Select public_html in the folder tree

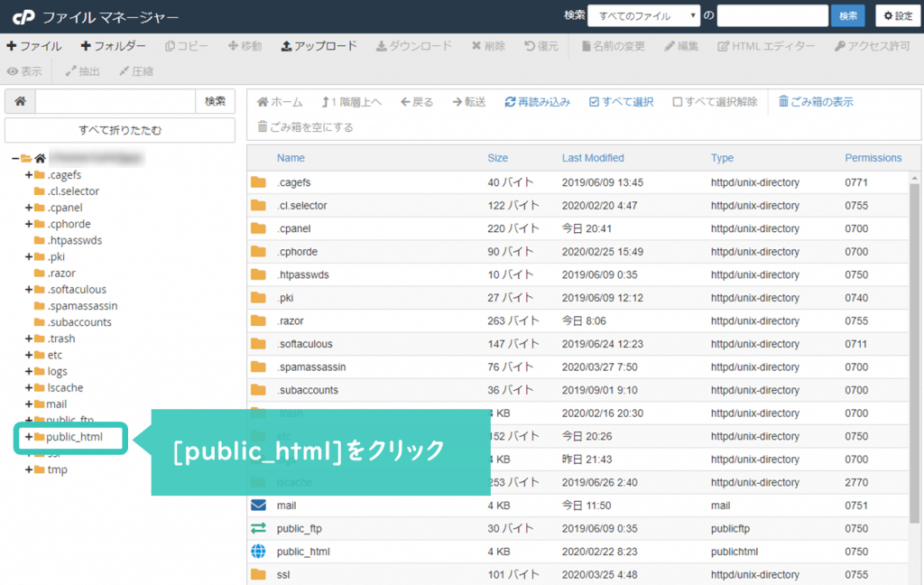pyautogui.click(x=74, y=437)
